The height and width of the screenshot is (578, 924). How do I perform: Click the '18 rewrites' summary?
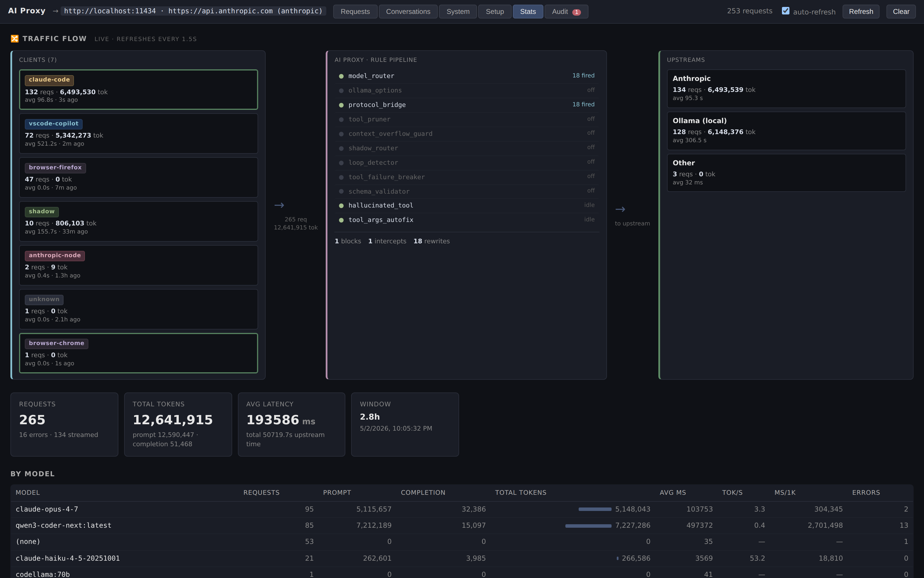(431, 241)
